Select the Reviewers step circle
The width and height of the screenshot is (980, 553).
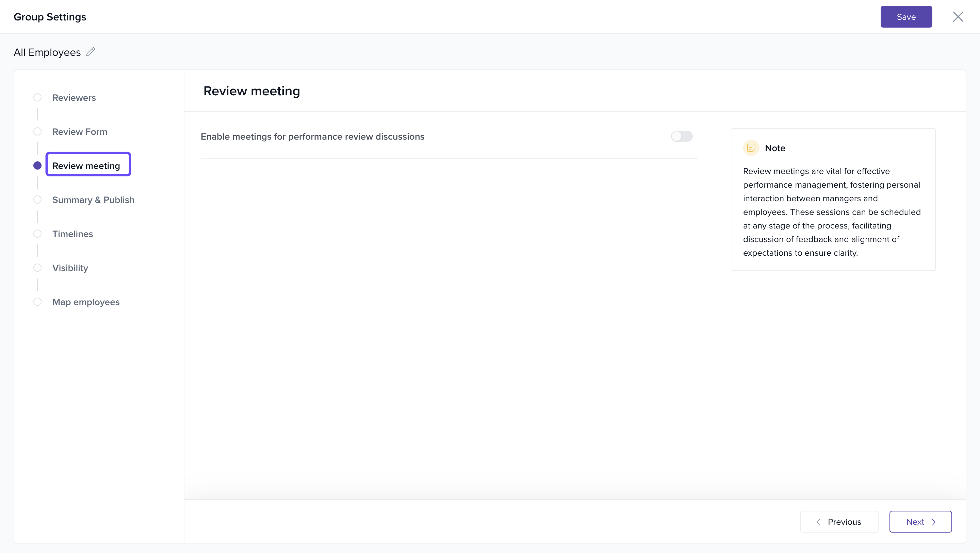37,97
